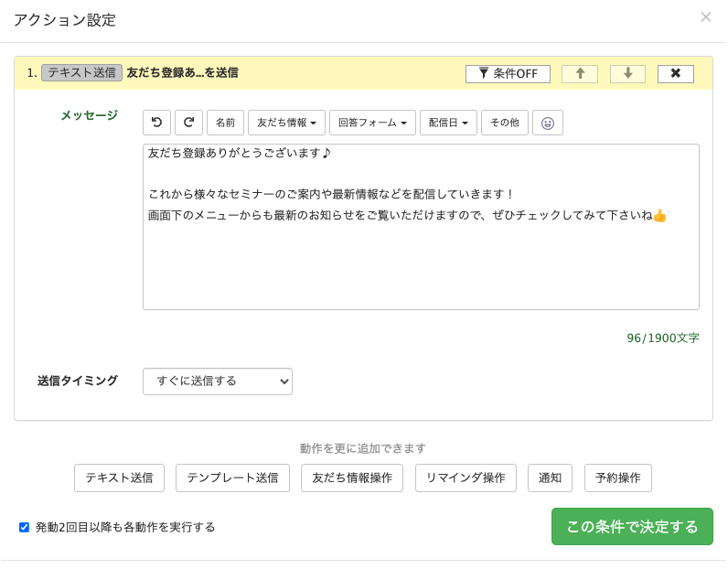728x569 pixels.
Task: Close the アクション設定 dialog
Action: (706, 17)
